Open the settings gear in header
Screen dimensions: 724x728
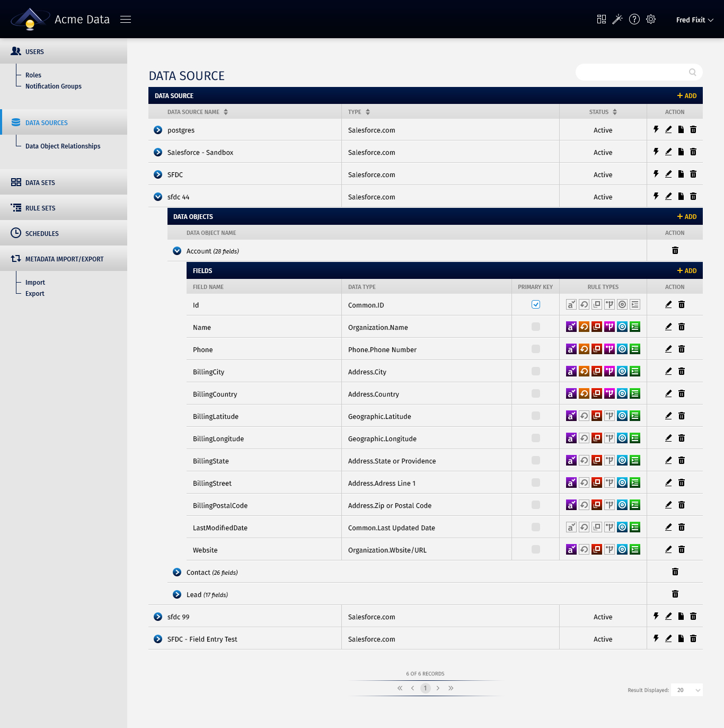coord(651,20)
